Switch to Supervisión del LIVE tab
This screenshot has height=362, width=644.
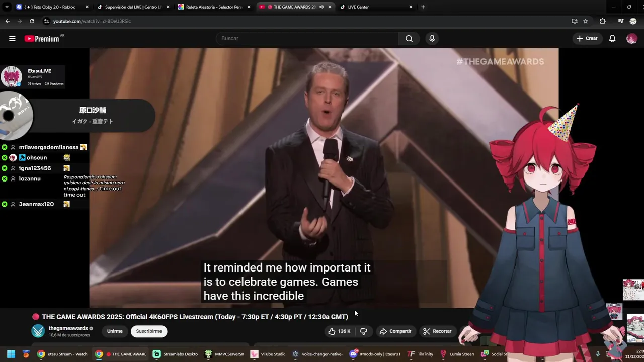(133, 7)
